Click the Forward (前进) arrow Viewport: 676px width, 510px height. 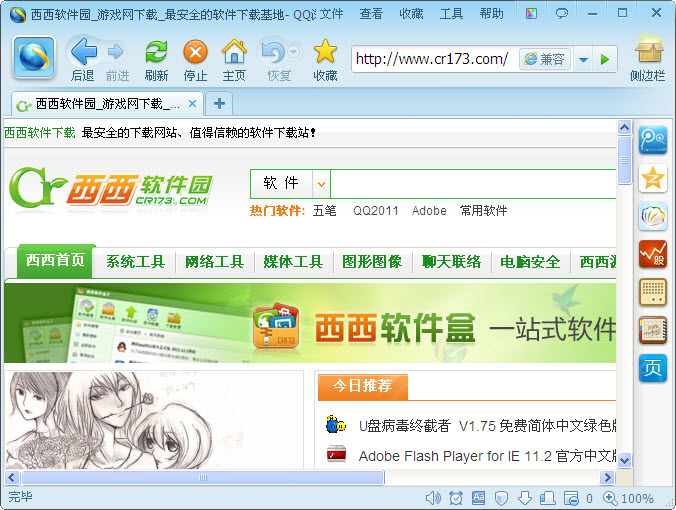(x=116, y=52)
